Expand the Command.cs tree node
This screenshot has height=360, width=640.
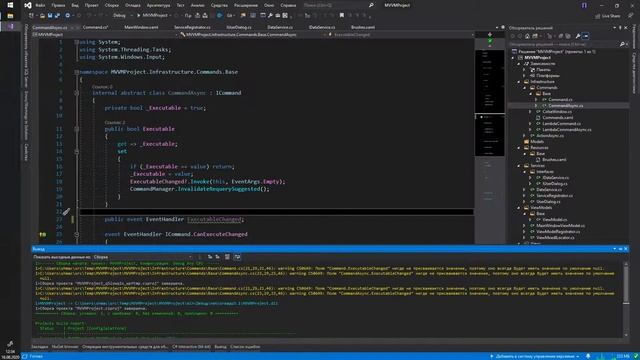click(536, 100)
